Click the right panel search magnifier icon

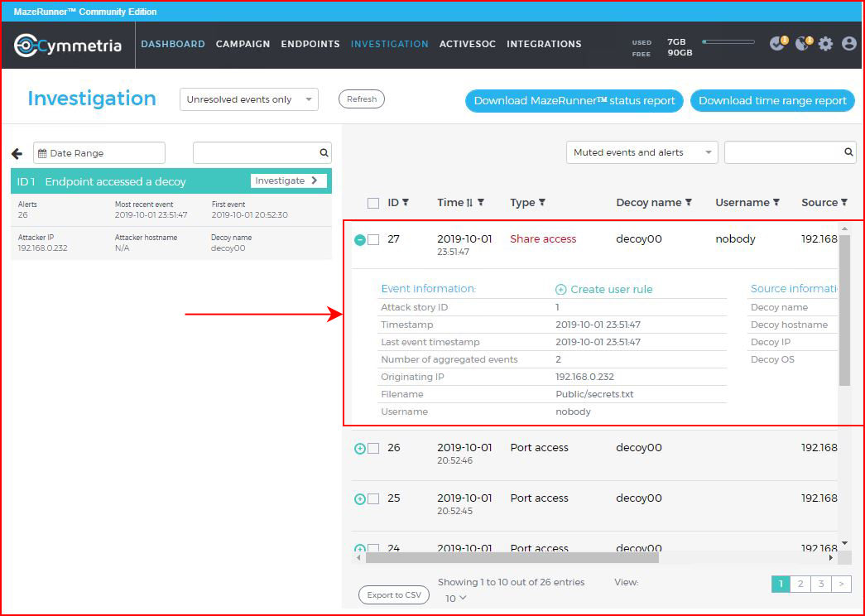pyautogui.click(x=848, y=152)
